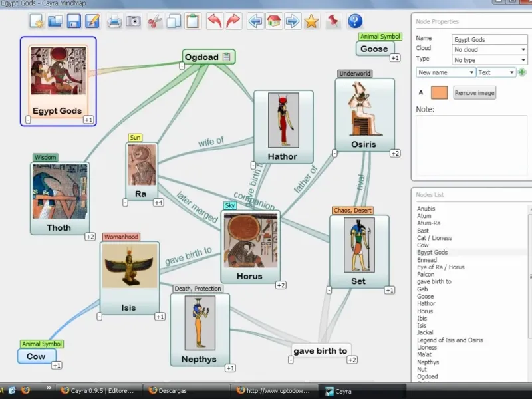This screenshot has height=399, width=532.
Task: Open the note icon on the Ogdoad node
Action: click(x=227, y=57)
